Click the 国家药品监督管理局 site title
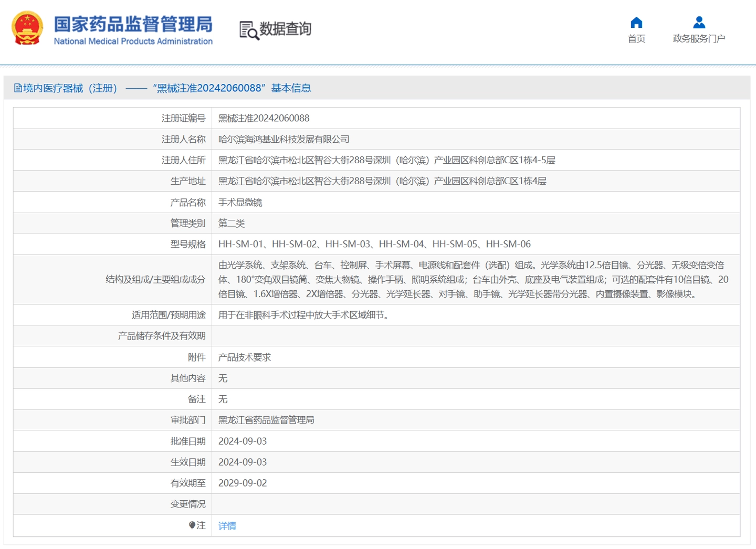This screenshot has height=549, width=756. (x=133, y=24)
